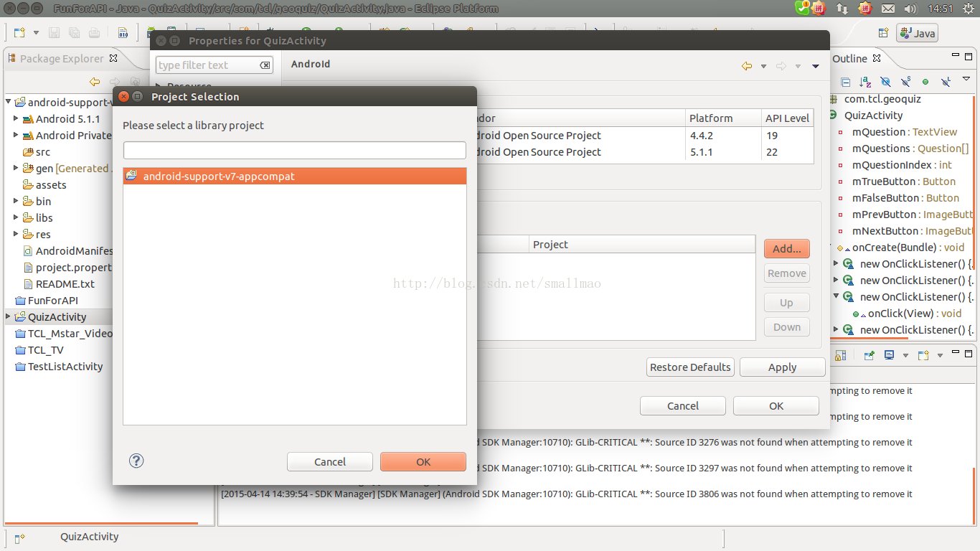The height and width of the screenshot is (551, 980).
Task: Click Cancel in Properties dialog
Action: coord(683,405)
